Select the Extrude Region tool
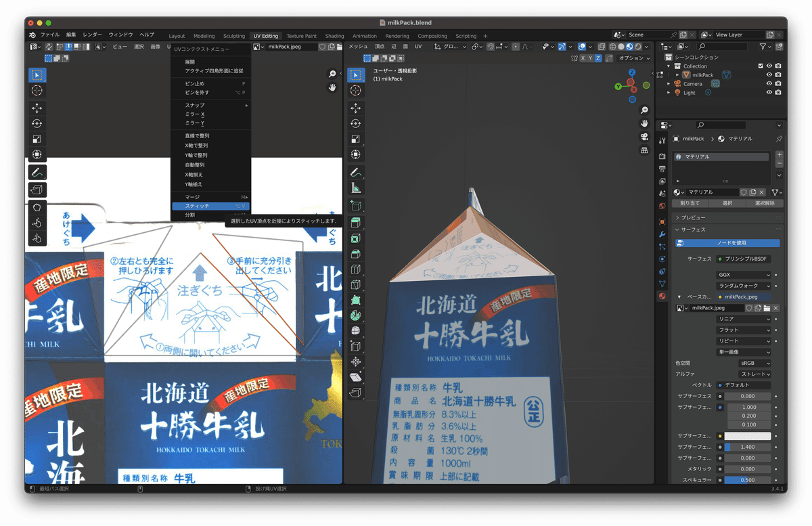This screenshot has width=812, height=526. click(356, 222)
